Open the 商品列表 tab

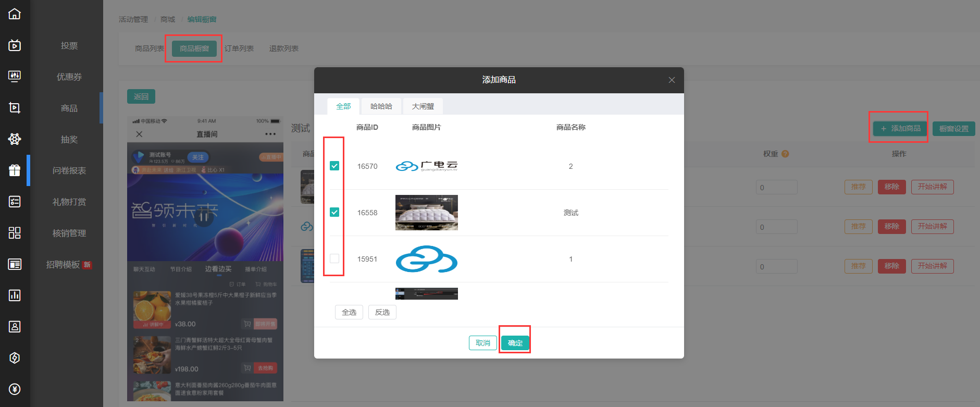(150, 48)
